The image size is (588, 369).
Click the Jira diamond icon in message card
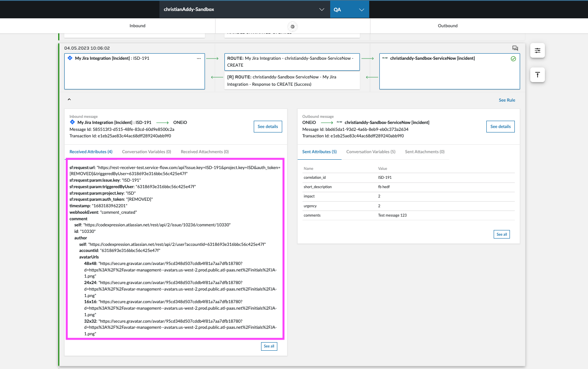pos(70,58)
